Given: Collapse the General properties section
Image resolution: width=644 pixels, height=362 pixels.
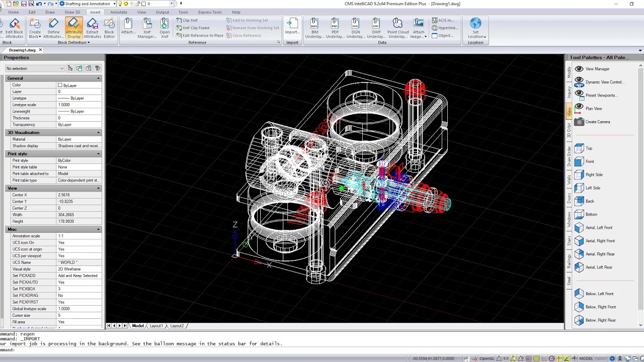Looking at the screenshot, I should (98, 78).
